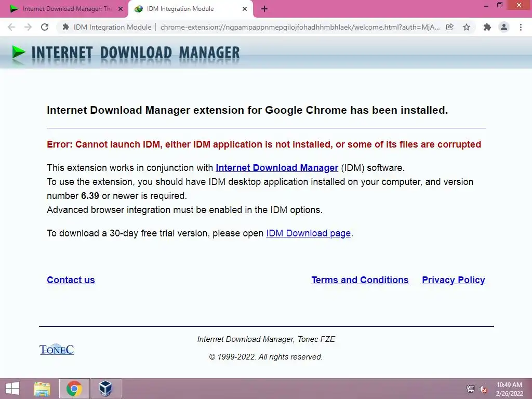Bookmark this tab with star icon
Viewport: 532px width, 399px height.
coord(467,27)
